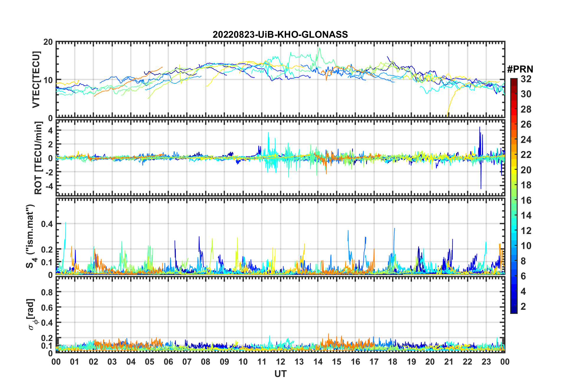
Task: Select colorbar tick label "30"
Action: coord(526,94)
